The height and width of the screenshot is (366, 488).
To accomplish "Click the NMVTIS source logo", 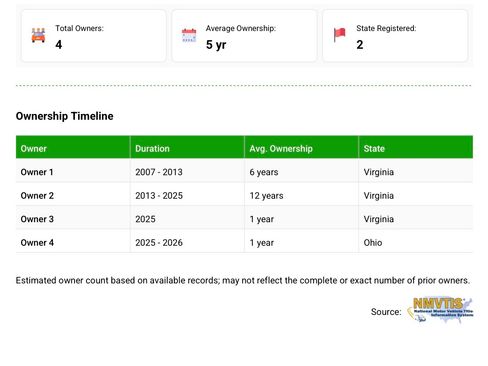I will 440,310.
